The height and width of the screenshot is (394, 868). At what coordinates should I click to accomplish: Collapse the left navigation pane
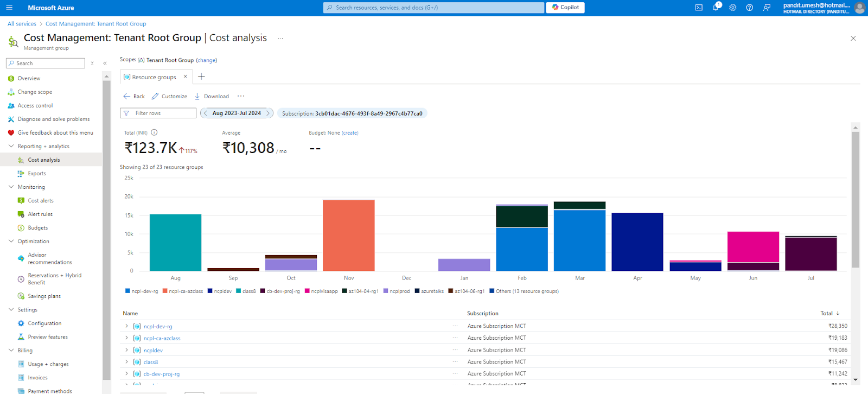pos(105,63)
